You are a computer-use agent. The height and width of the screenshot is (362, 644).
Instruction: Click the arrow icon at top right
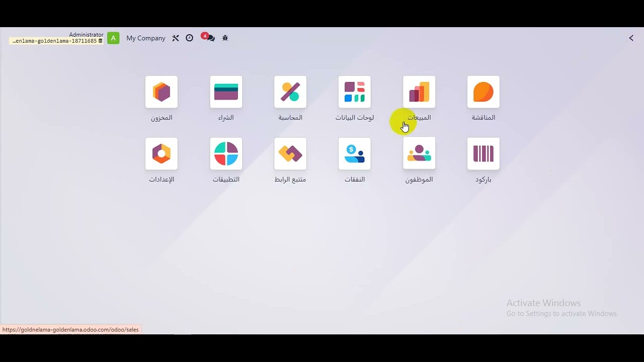click(x=631, y=38)
